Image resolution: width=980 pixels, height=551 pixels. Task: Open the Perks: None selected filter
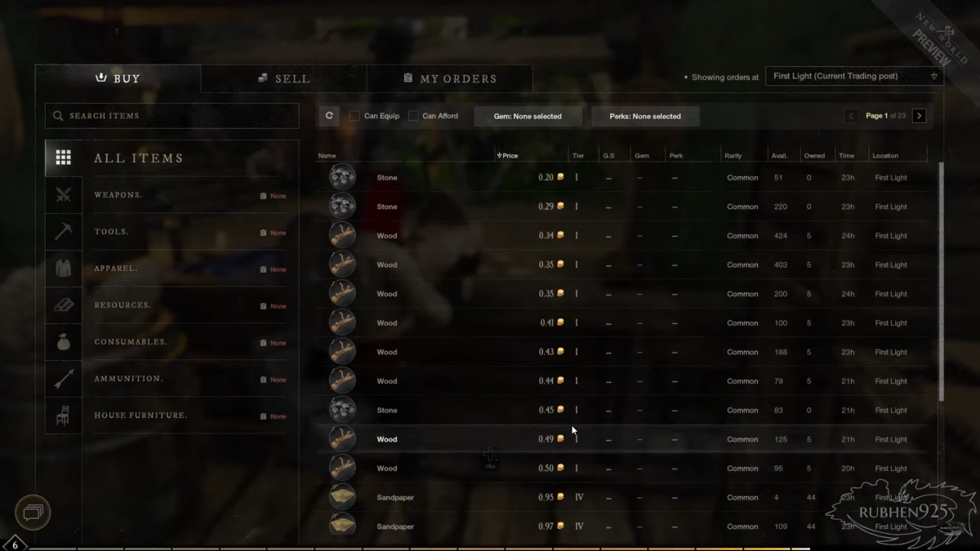point(645,116)
